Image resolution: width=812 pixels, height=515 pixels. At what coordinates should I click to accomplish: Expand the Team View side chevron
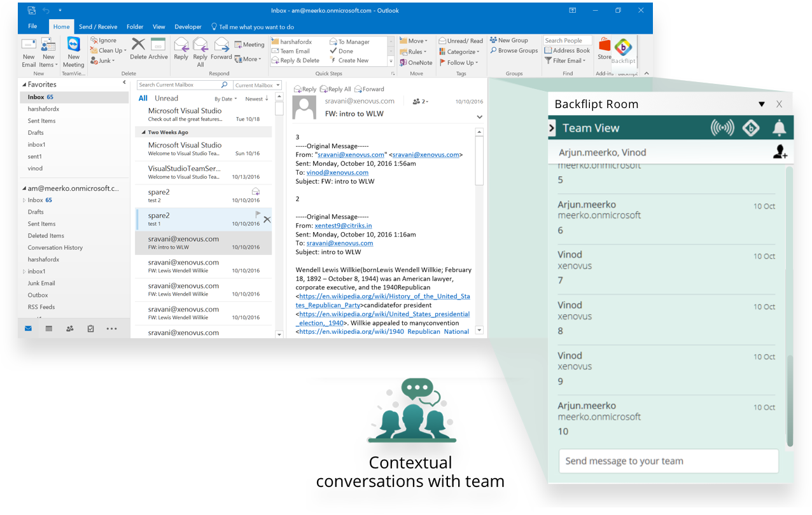pyautogui.click(x=552, y=128)
